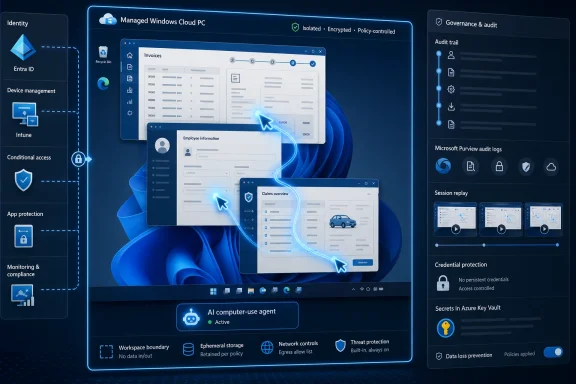
Task: Click the Windows Start button on taskbar
Action: click(x=213, y=291)
